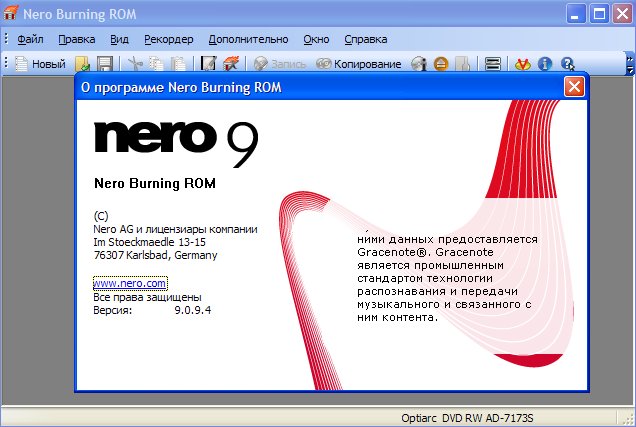Expand the toolbar overflow chevron

(630, 64)
